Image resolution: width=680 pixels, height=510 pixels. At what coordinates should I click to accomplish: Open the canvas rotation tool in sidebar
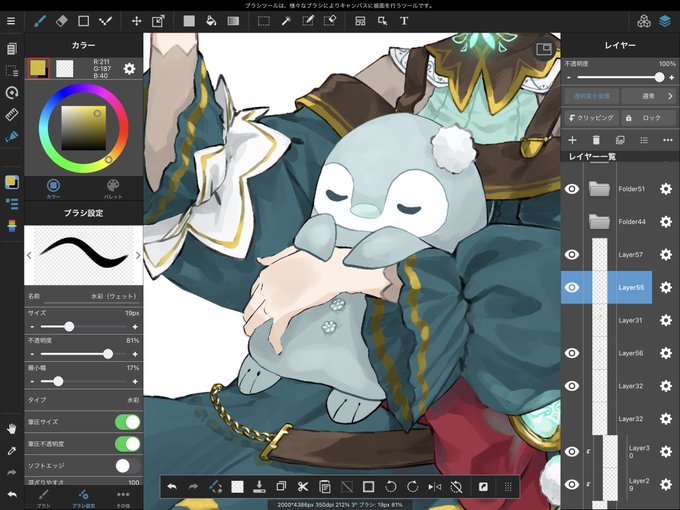[12, 92]
